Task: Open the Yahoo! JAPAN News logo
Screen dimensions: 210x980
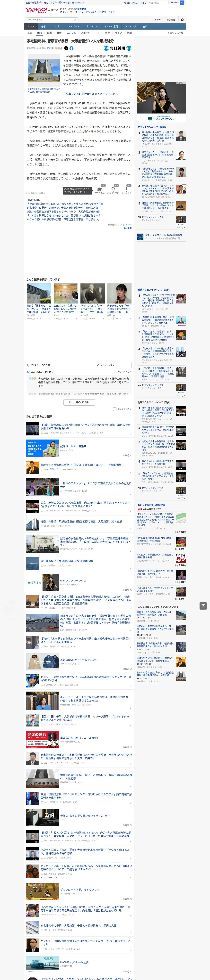Action: (x=42, y=10)
